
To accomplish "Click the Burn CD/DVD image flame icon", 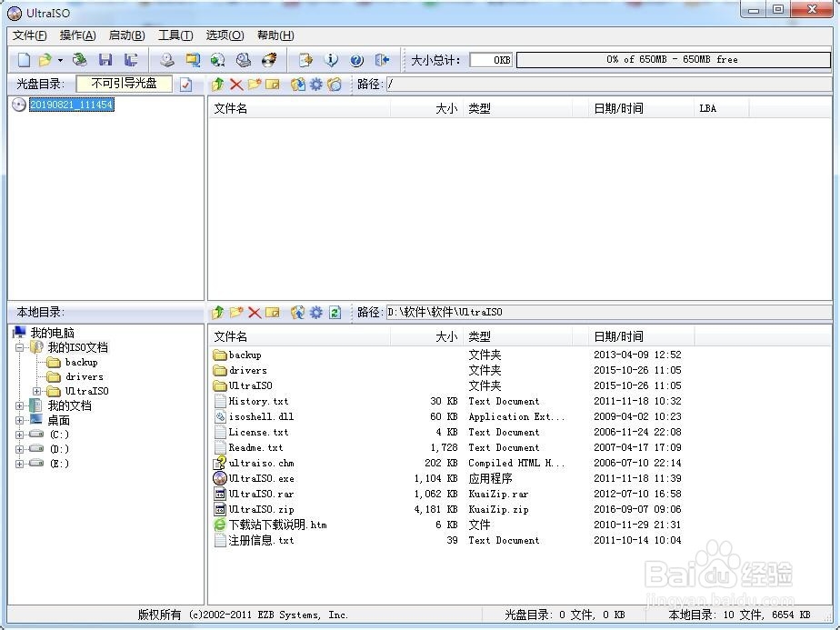I will point(269,59).
